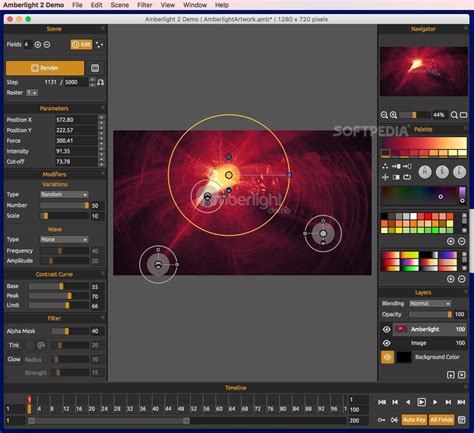The height and width of the screenshot is (433, 474).
Task: Open the Raster dropdown
Action: tap(32, 93)
